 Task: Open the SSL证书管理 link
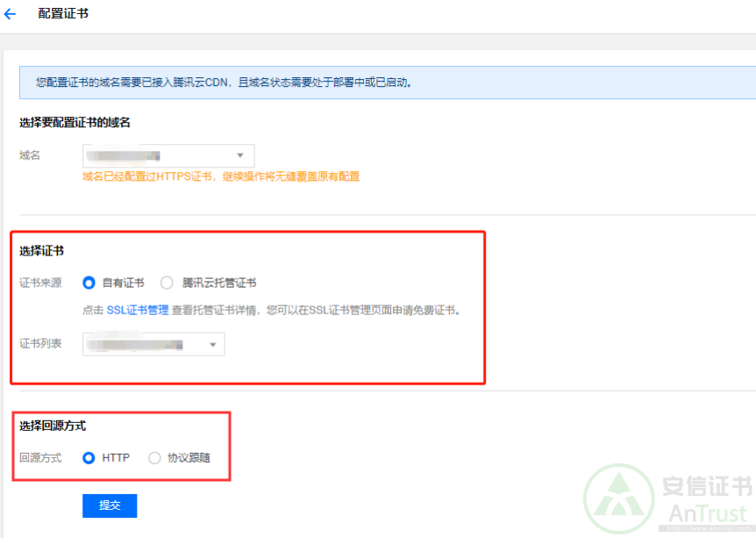[x=138, y=310]
